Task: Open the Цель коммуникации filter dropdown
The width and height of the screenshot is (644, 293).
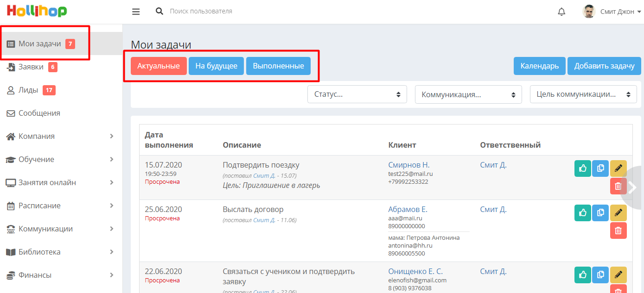Action: pos(583,94)
